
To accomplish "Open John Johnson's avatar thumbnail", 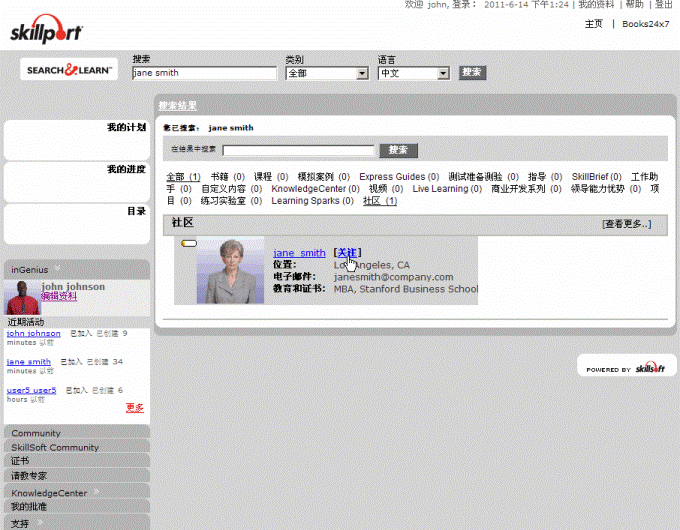I will 22,298.
